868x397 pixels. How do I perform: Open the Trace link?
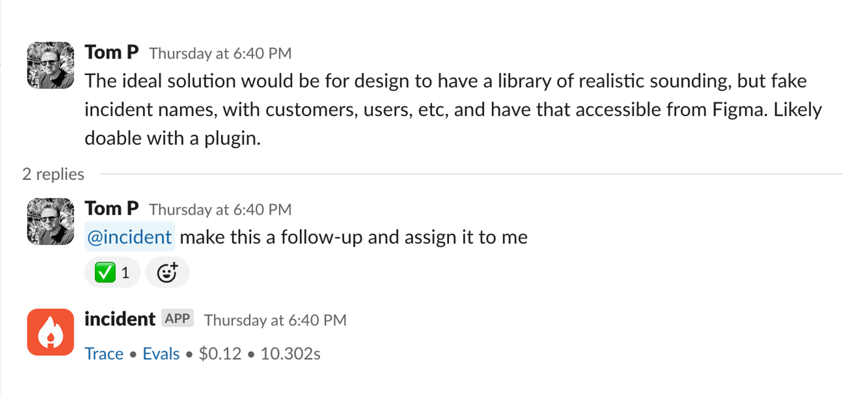point(104,354)
